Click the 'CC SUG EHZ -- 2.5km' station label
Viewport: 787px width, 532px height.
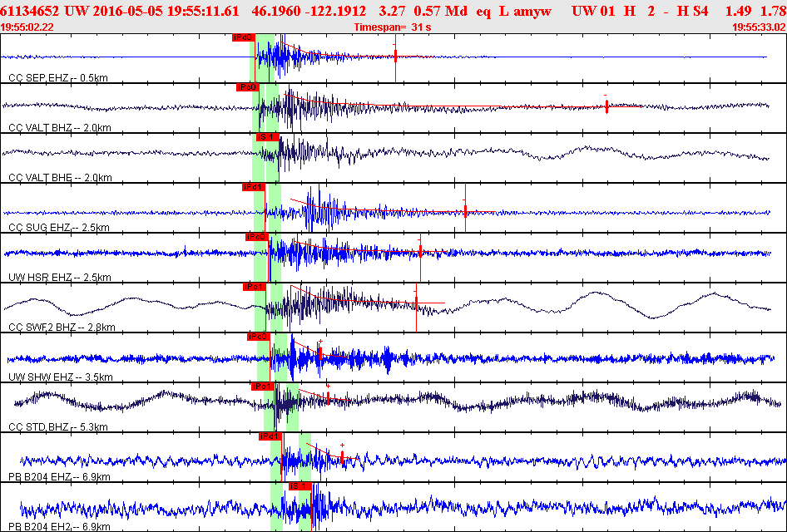[x=59, y=227]
